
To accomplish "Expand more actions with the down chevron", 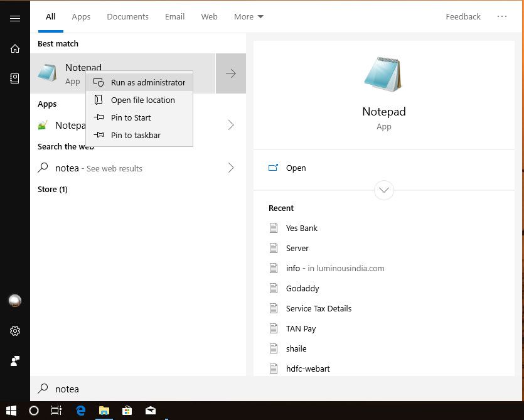I will pyautogui.click(x=384, y=190).
